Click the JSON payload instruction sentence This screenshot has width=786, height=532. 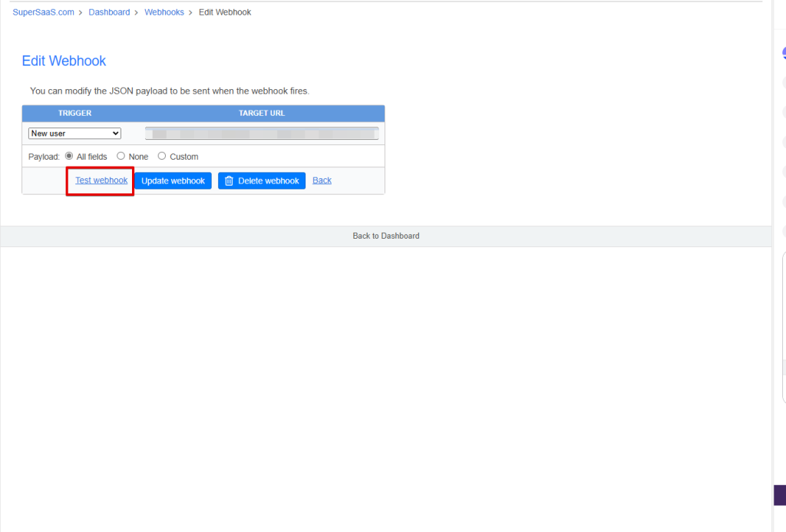169,91
